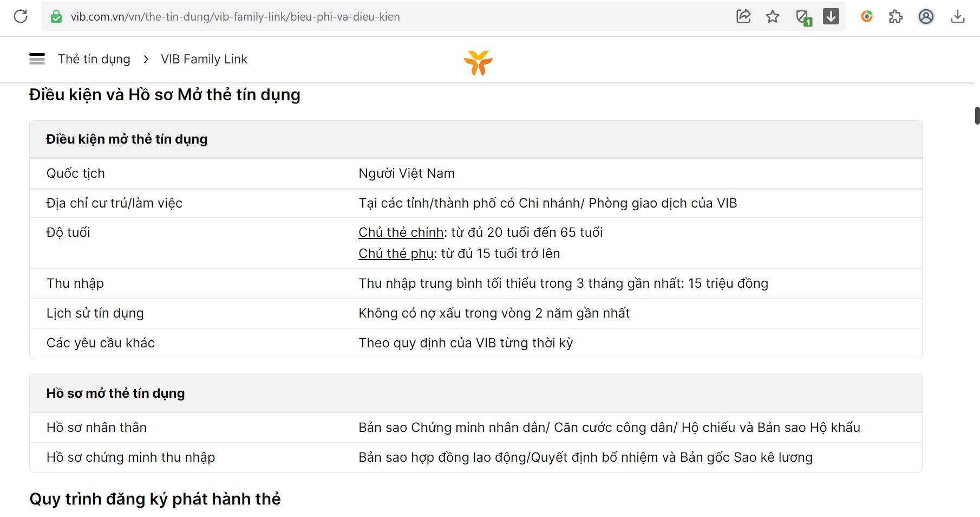Click the Thu nhập row label
Viewport: 980px width, 517px height.
click(75, 283)
